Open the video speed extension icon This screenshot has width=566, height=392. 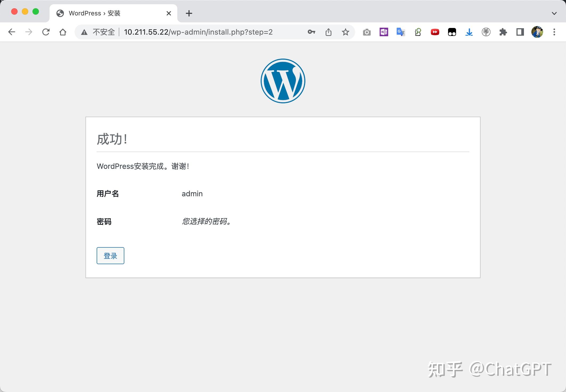click(x=435, y=32)
